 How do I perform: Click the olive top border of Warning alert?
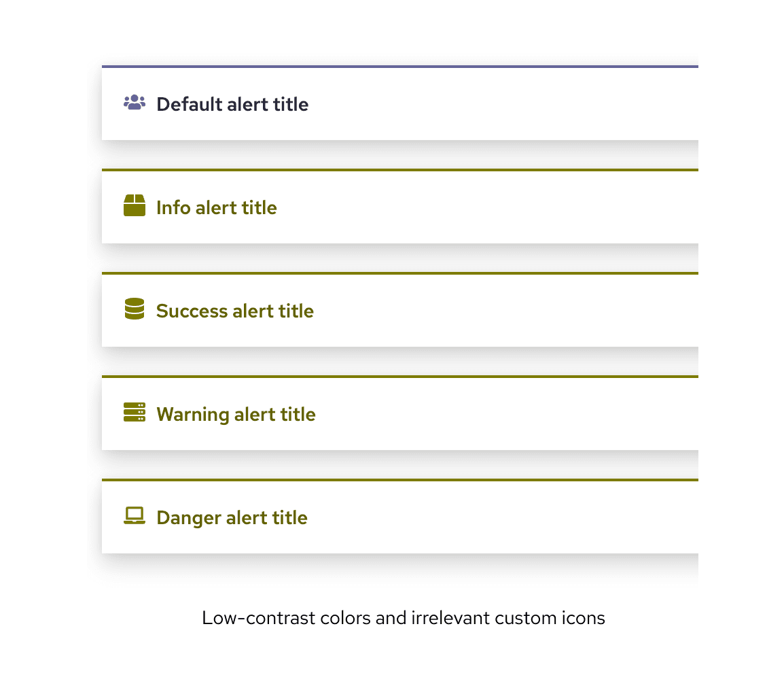[399, 377]
